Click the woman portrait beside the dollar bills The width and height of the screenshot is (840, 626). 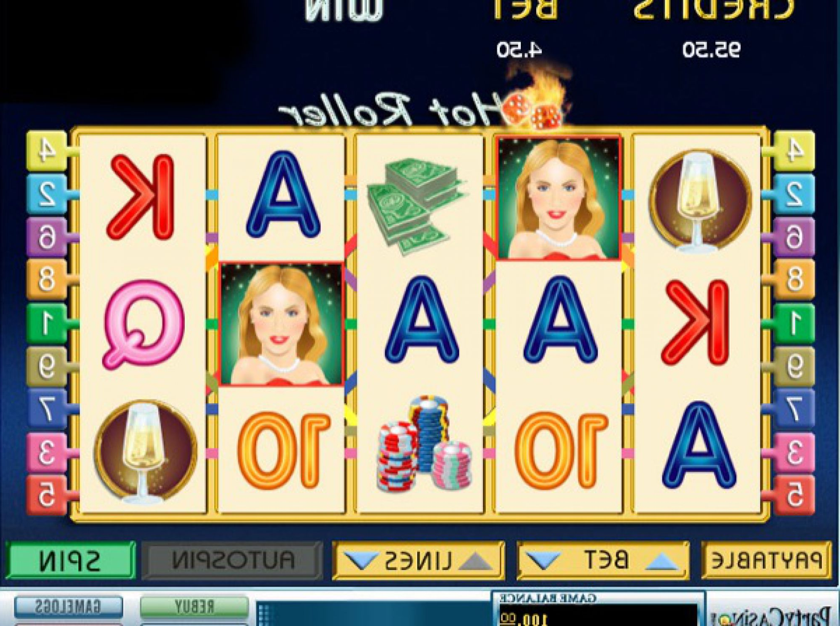point(559,198)
